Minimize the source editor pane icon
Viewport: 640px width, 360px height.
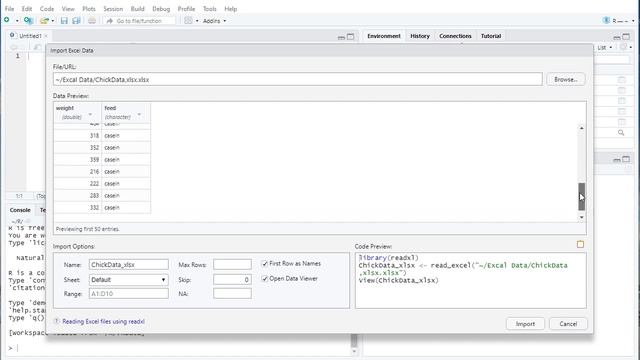coord(341,37)
